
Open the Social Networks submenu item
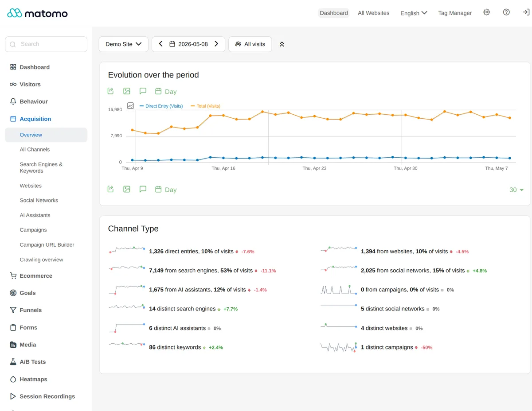39,201
